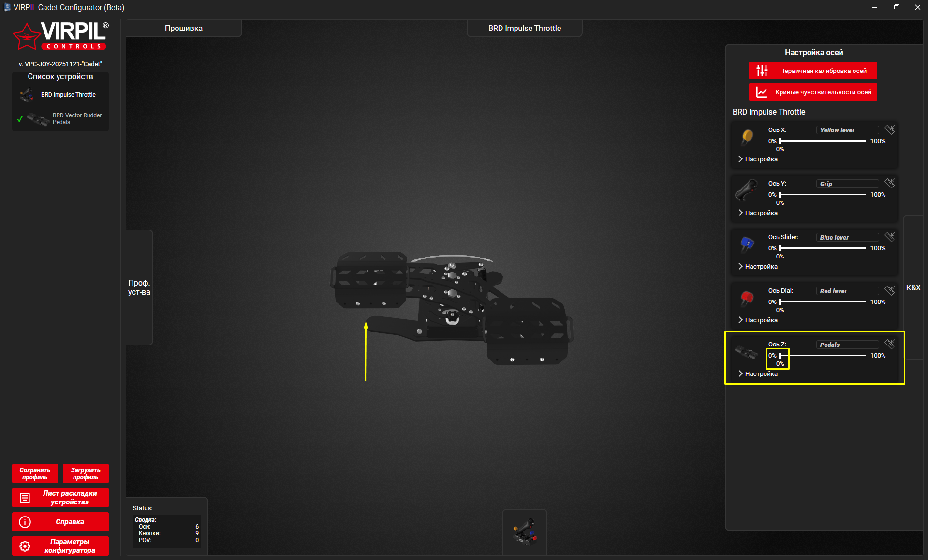This screenshot has height=560, width=928.
Task: Click Сохранить профиль button
Action: (x=35, y=474)
